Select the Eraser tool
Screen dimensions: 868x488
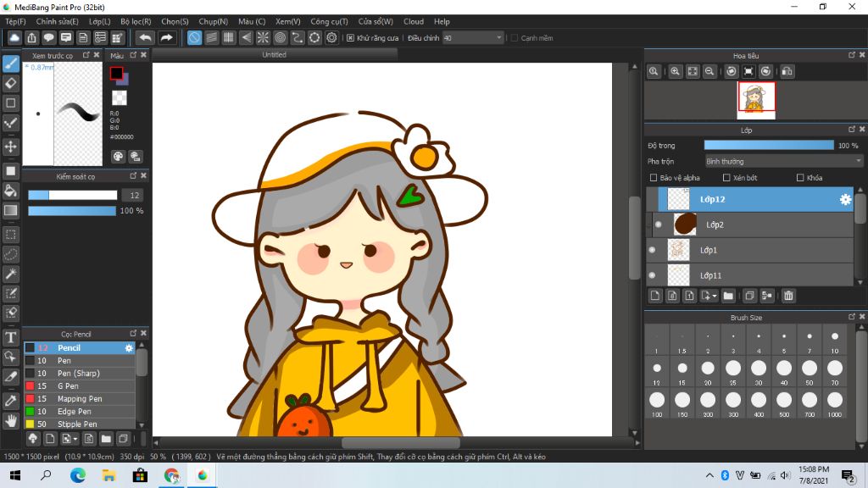click(x=11, y=84)
